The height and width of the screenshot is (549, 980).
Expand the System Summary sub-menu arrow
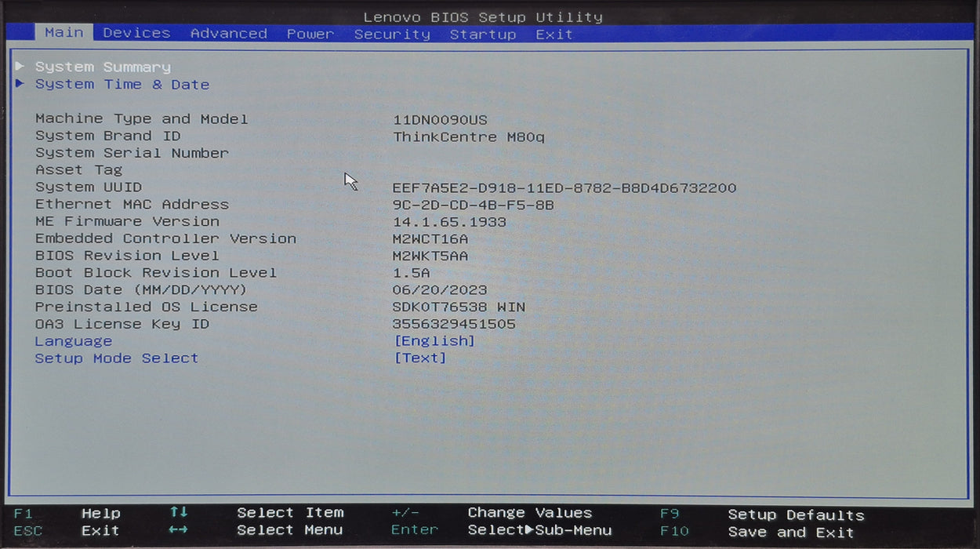click(20, 66)
